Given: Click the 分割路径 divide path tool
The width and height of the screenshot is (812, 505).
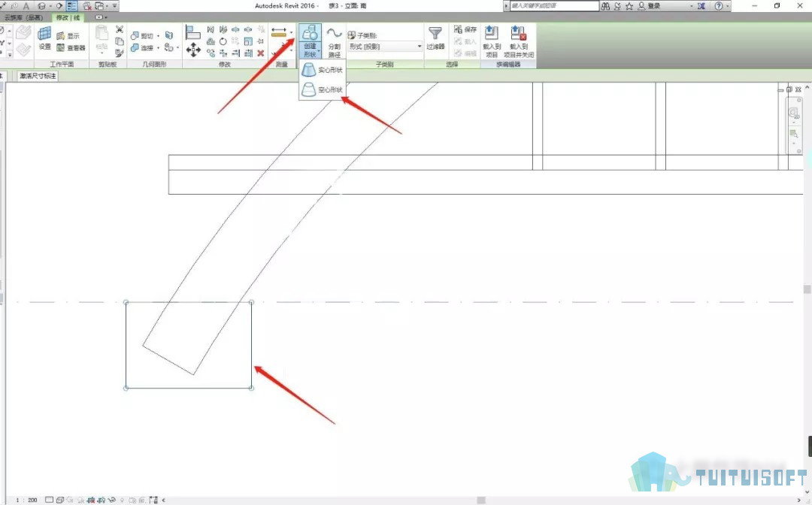Looking at the screenshot, I should [334, 41].
